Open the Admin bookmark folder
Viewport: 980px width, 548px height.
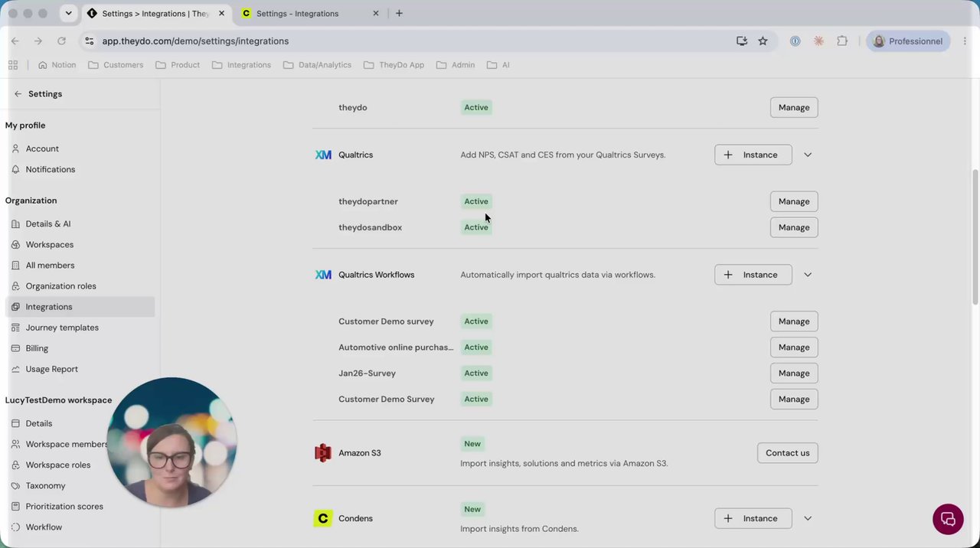456,65
